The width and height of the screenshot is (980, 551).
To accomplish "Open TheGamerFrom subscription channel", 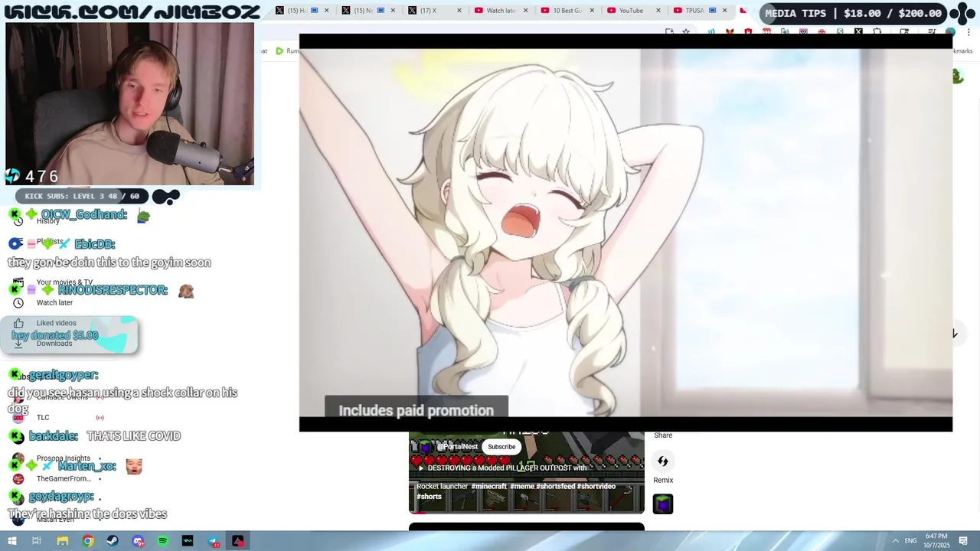I will [x=64, y=479].
